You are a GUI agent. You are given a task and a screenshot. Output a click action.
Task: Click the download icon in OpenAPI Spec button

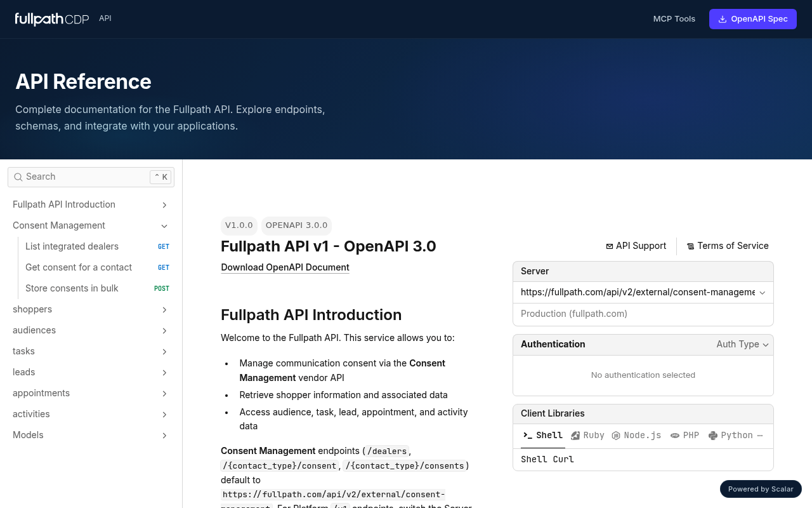pyautogui.click(x=722, y=19)
